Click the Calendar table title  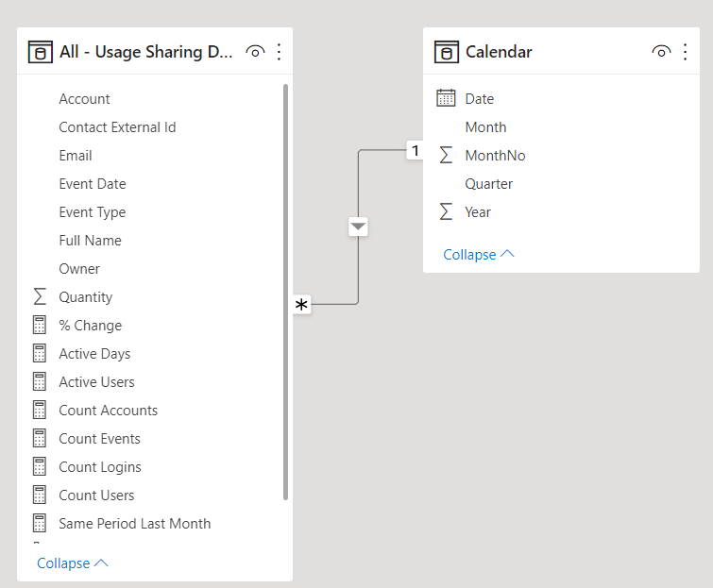pyautogui.click(x=499, y=52)
